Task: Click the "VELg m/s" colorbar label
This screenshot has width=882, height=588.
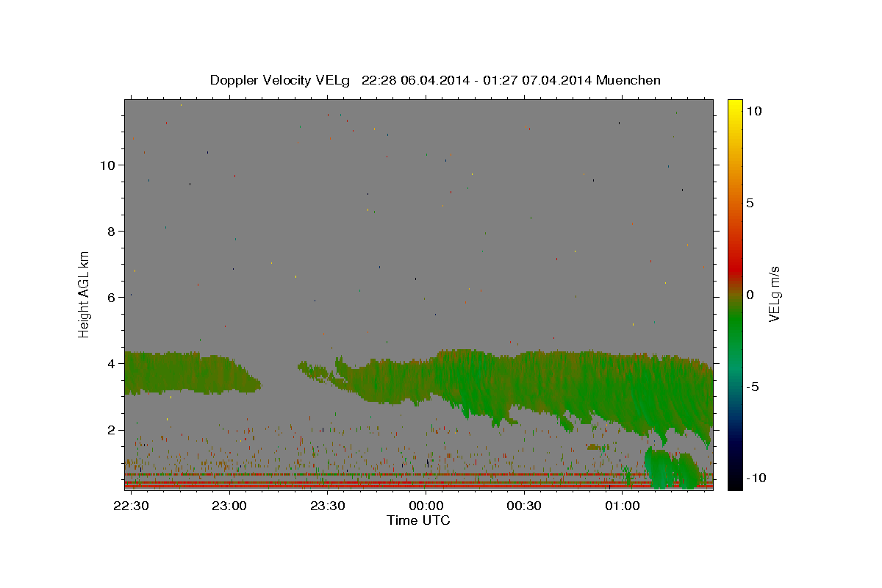Action: (774, 293)
